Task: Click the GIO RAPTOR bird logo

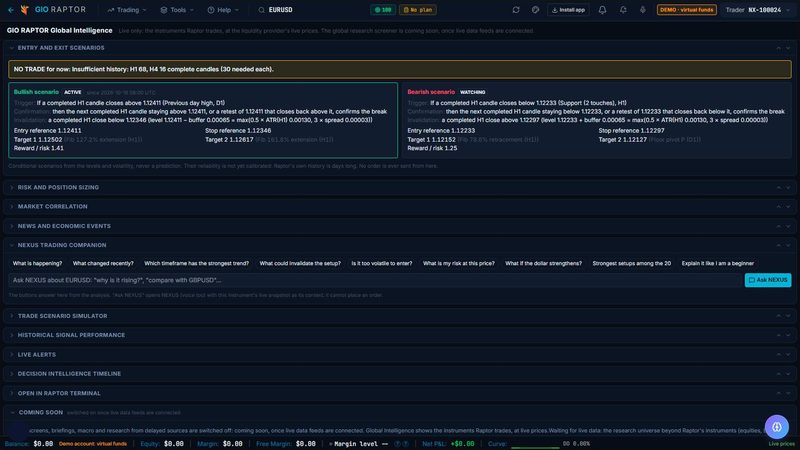Action: (24, 10)
